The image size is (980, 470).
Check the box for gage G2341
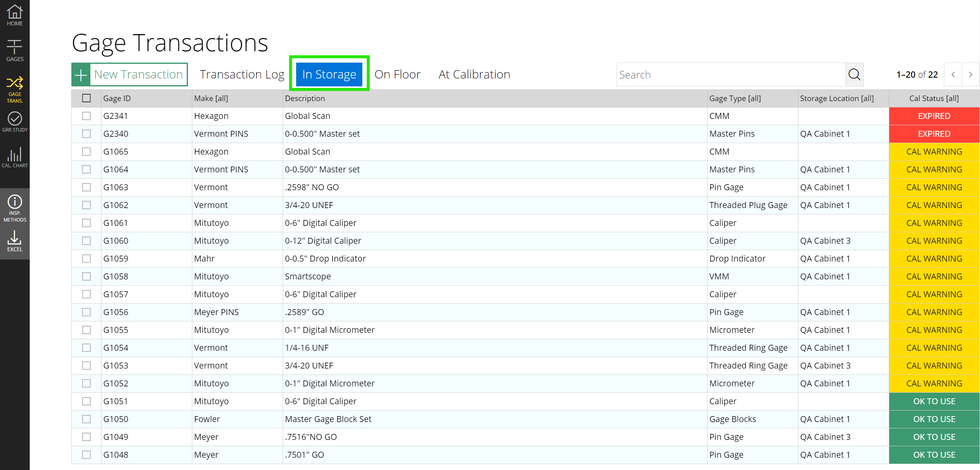click(86, 116)
